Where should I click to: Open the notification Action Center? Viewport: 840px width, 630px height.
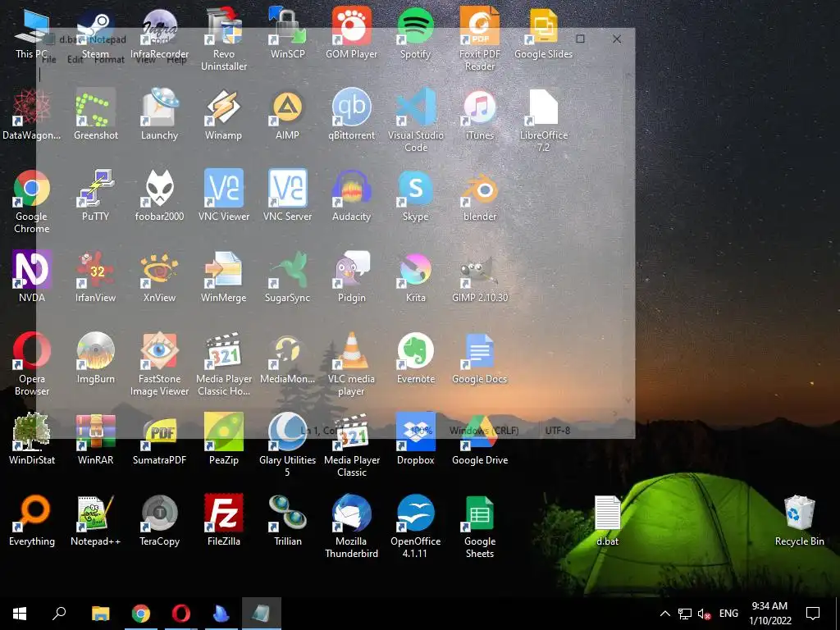[813, 614]
